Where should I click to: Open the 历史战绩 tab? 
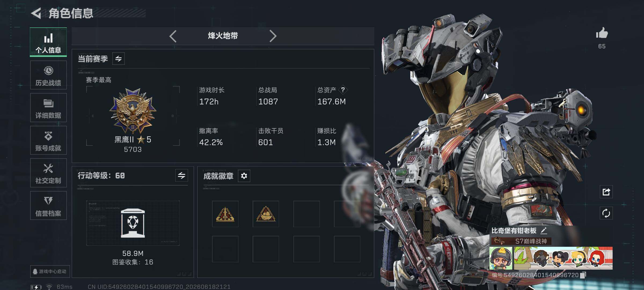[x=48, y=75]
